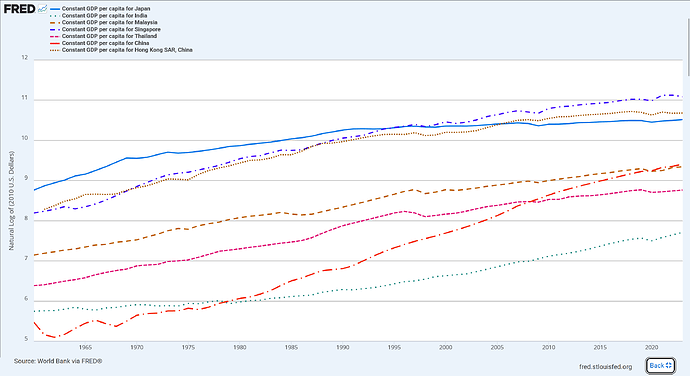
Task: Click the China legend line swatch
Action: click(55, 43)
